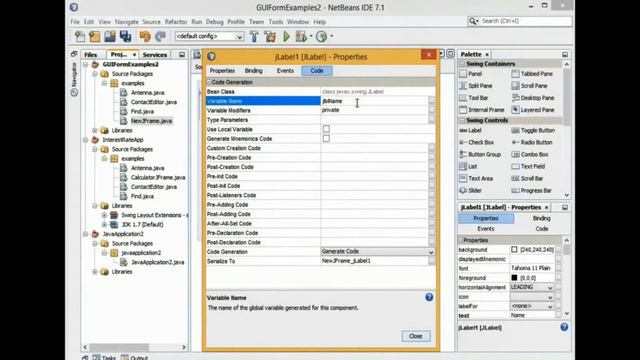The height and width of the screenshot is (360, 640).
Task: Select Layered Pane in the Palette
Action: click(533, 110)
